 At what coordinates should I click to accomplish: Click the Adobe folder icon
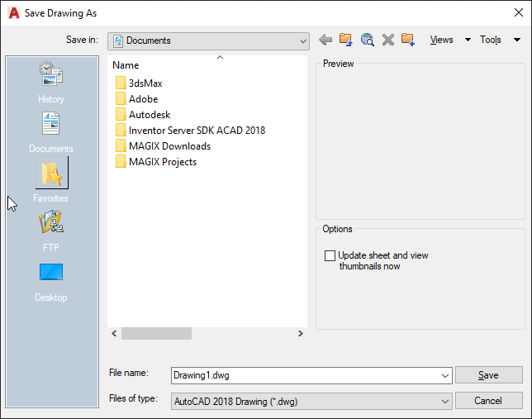click(x=121, y=99)
